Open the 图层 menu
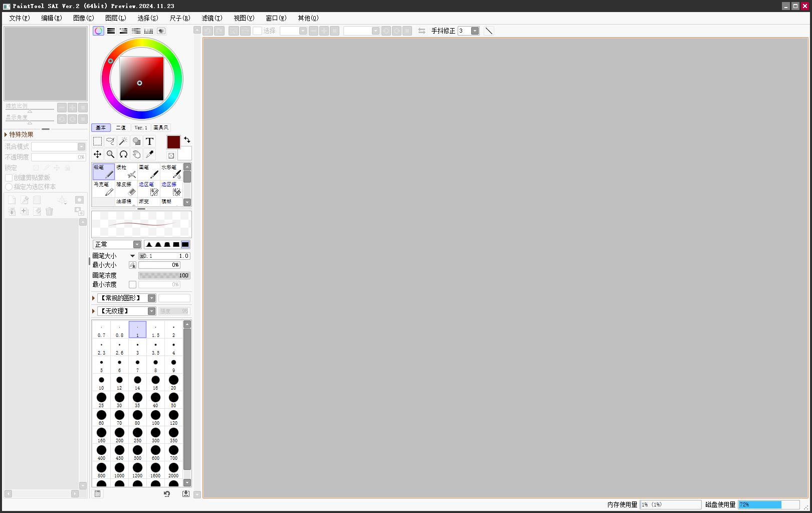Viewport: 812px width, 513px height. coord(116,18)
